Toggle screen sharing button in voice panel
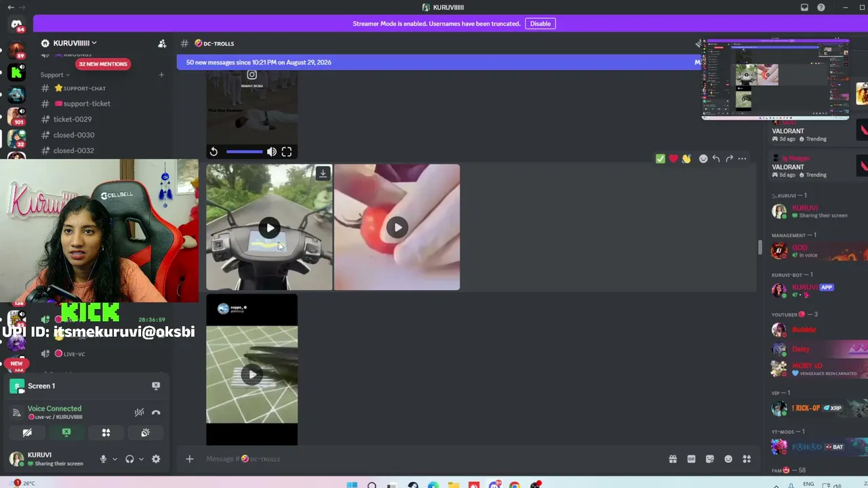 (x=66, y=432)
